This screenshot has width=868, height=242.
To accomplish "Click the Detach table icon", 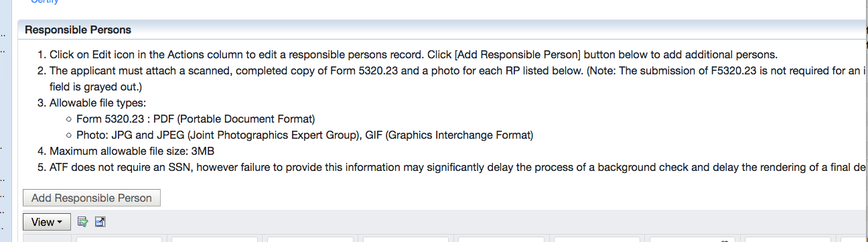I will [x=100, y=222].
